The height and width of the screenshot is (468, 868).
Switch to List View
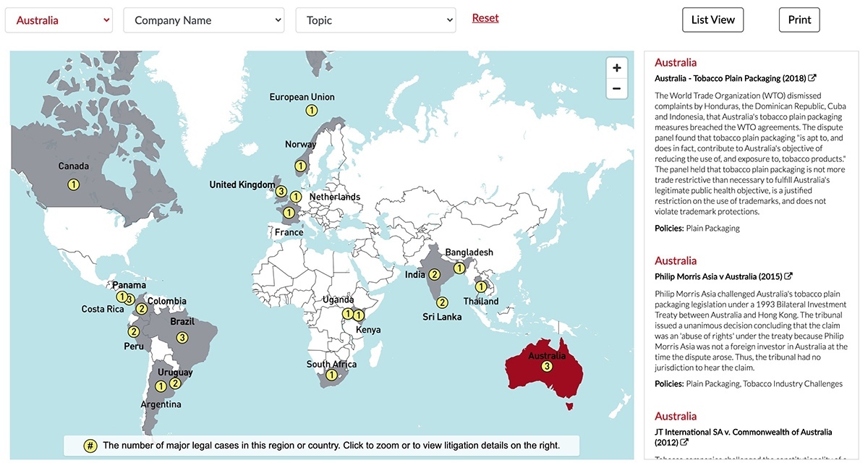pyautogui.click(x=712, y=20)
